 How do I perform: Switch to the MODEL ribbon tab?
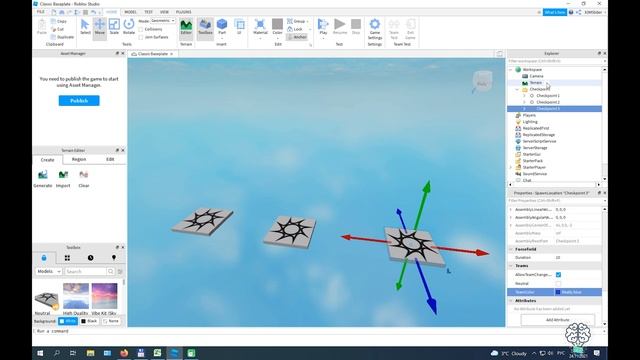pos(131,12)
